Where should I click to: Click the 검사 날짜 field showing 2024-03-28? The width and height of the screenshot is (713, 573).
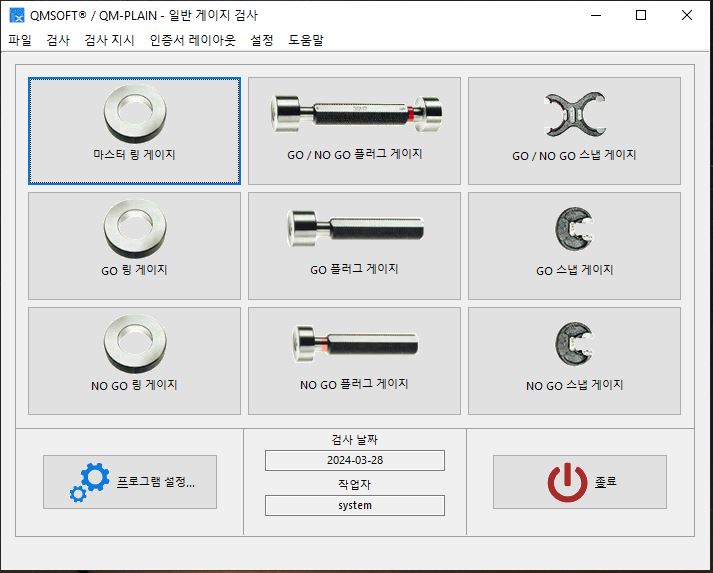click(355, 460)
